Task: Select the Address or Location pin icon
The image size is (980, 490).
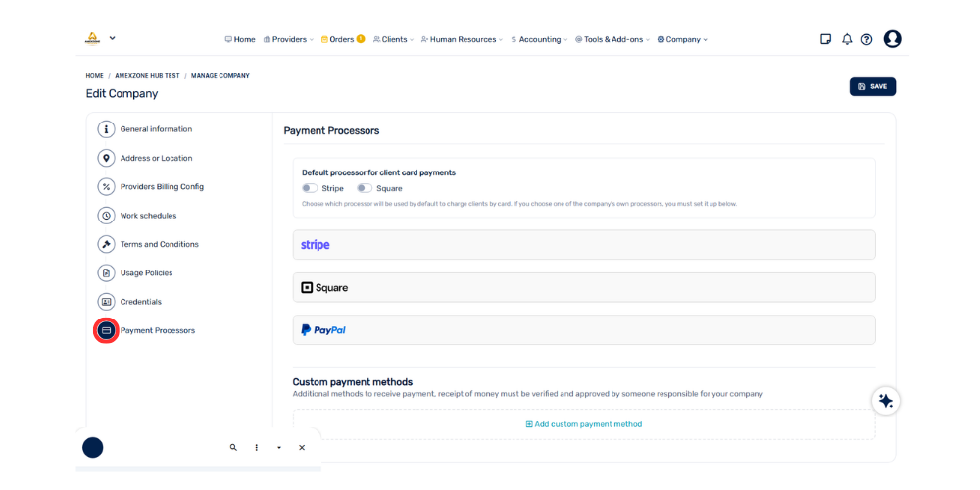Action: tap(106, 158)
